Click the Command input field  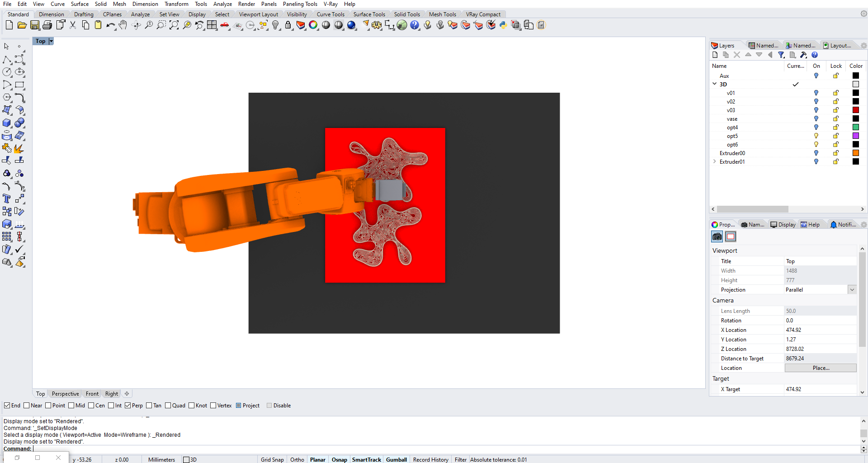pos(445,449)
